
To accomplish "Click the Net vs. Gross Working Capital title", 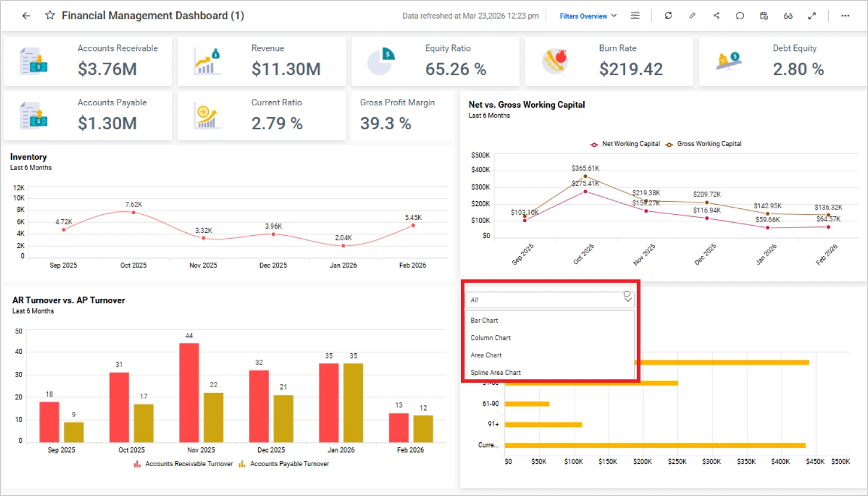I will (526, 105).
